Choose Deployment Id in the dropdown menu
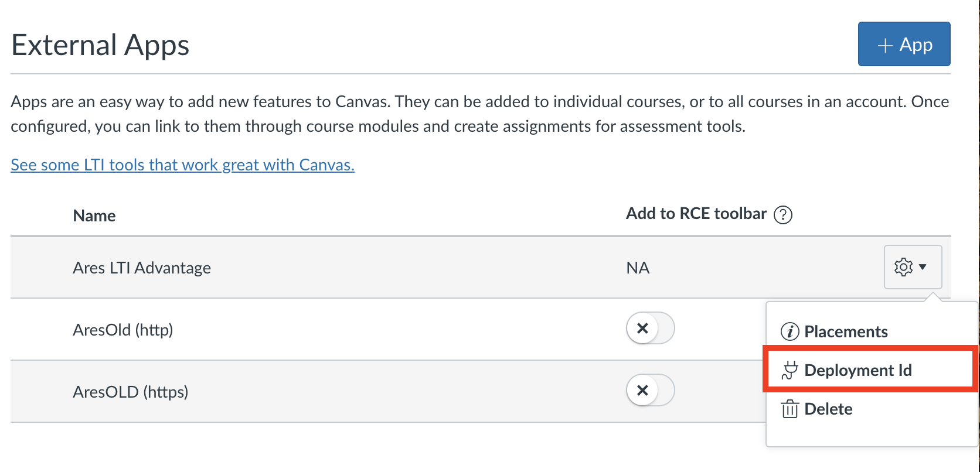Viewport: 980px width, 472px height. coord(858,370)
